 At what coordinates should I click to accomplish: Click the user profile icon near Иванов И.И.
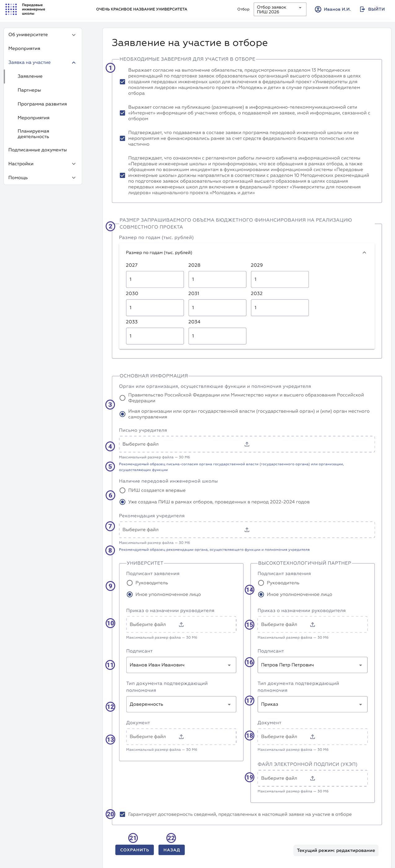click(318, 9)
